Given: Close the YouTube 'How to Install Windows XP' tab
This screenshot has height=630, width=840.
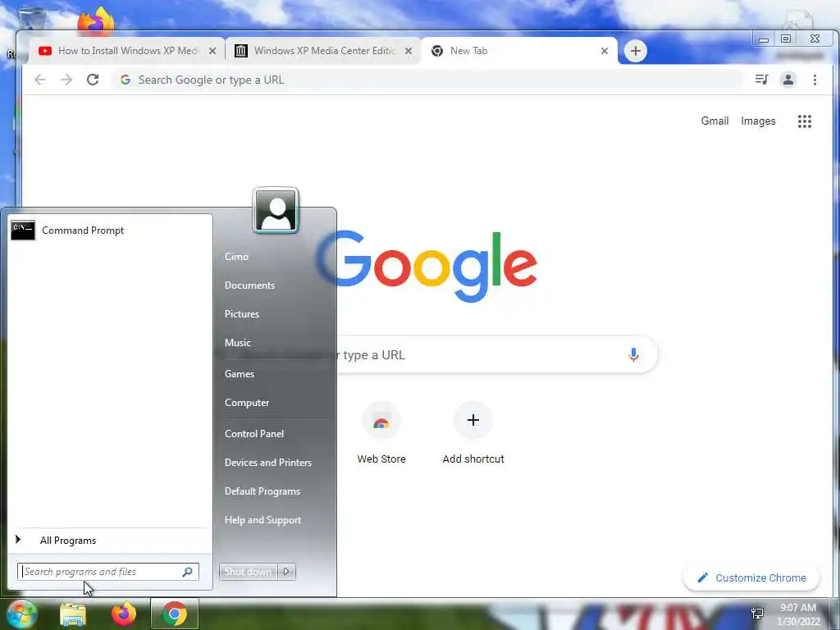Looking at the screenshot, I should pyautogui.click(x=212, y=51).
